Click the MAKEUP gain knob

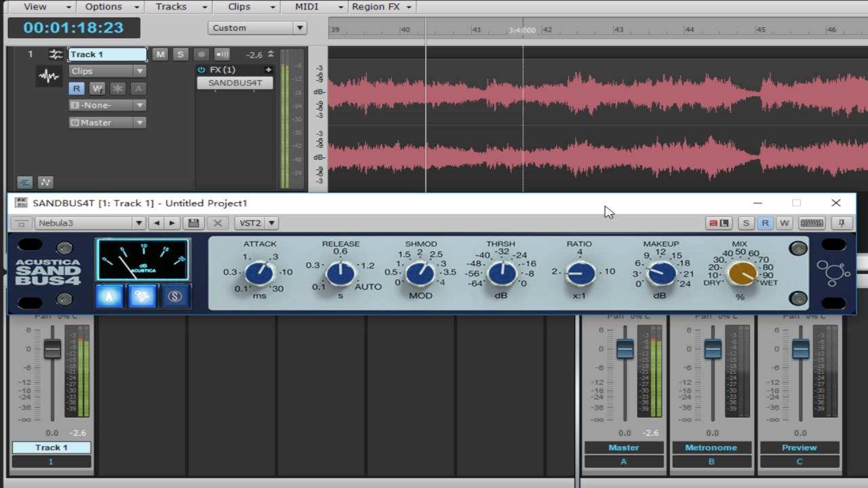(662, 274)
